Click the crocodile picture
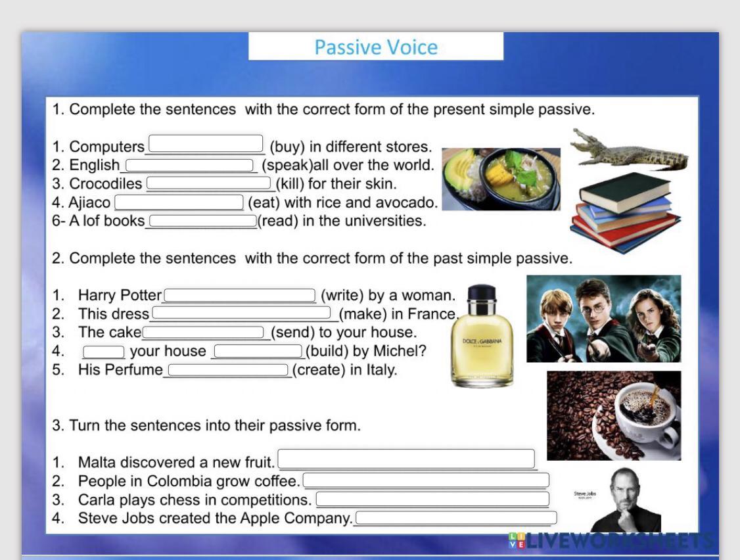The height and width of the screenshot is (560, 740). click(629, 149)
